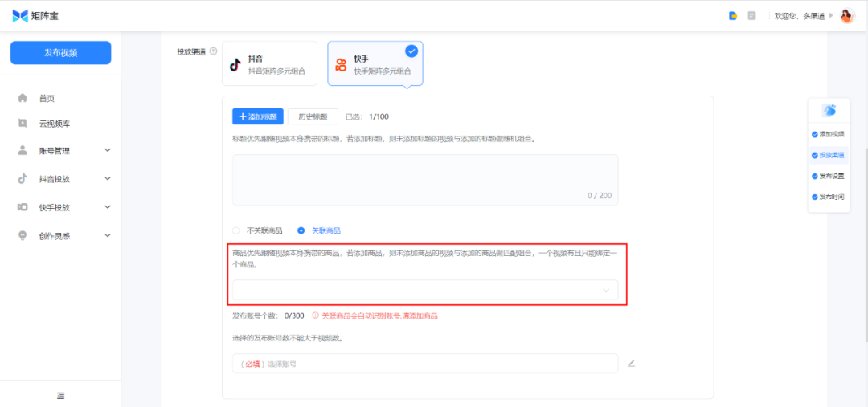
Task: Click the Douyin logo in channel card
Action: click(x=235, y=65)
